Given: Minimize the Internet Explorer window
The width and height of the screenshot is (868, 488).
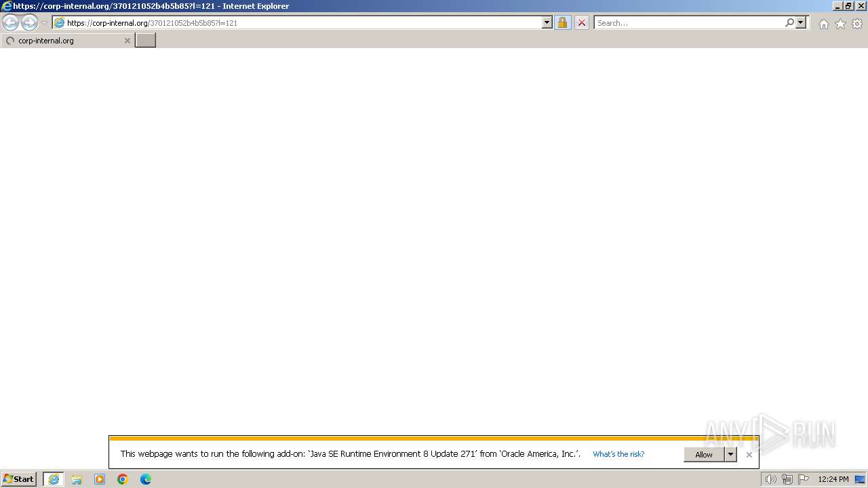Looking at the screenshot, I should click(837, 5).
